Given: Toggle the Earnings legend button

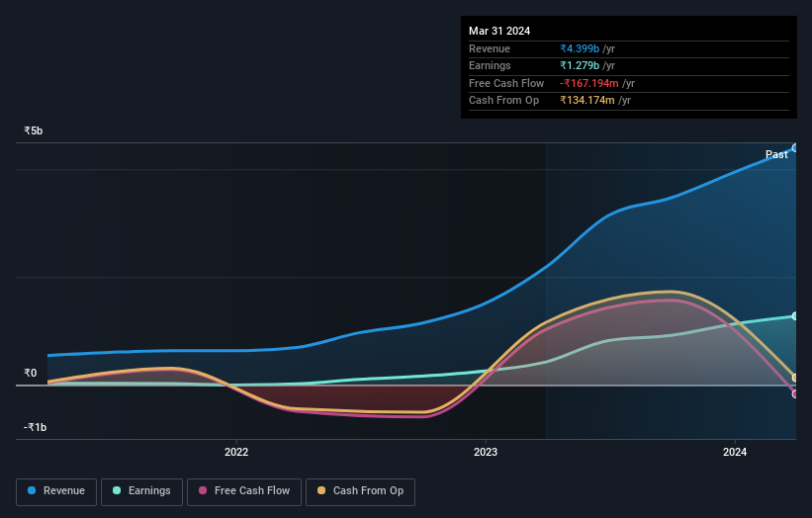Looking at the screenshot, I should (141, 491).
